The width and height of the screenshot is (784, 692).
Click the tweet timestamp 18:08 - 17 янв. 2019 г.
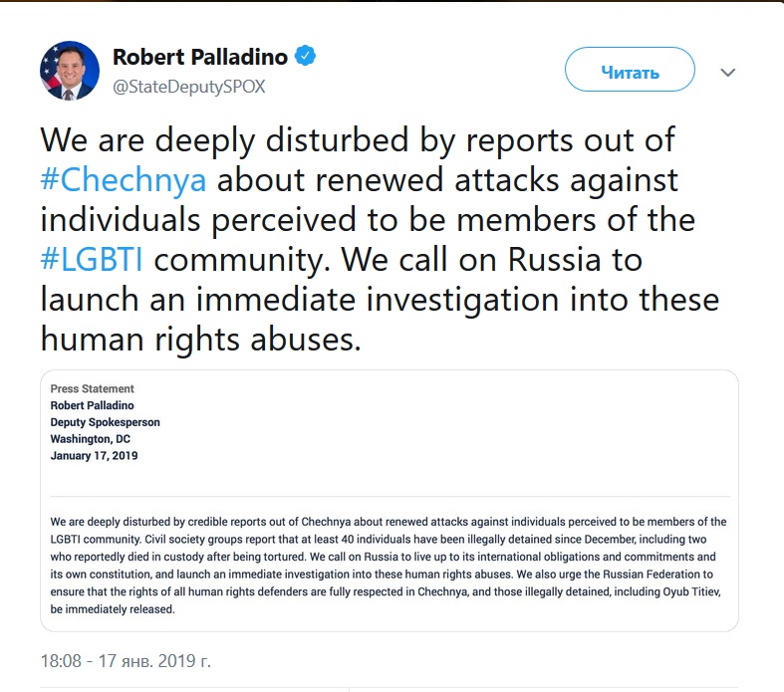coord(126,660)
